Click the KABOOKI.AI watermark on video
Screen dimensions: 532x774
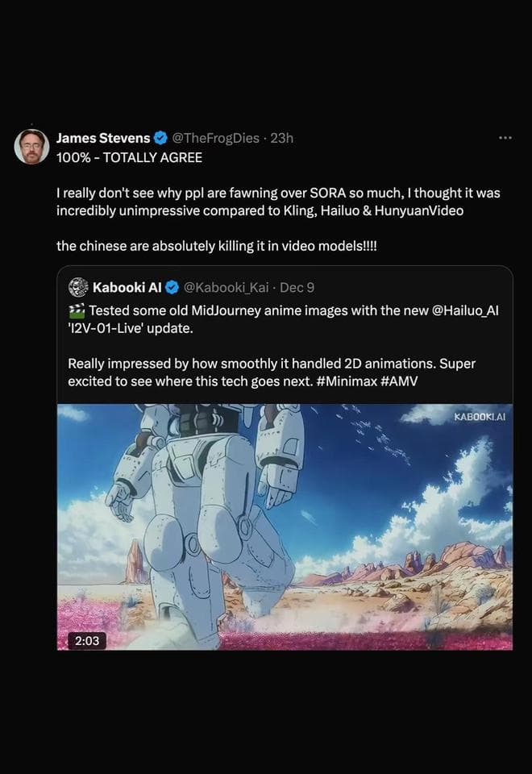(480, 418)
